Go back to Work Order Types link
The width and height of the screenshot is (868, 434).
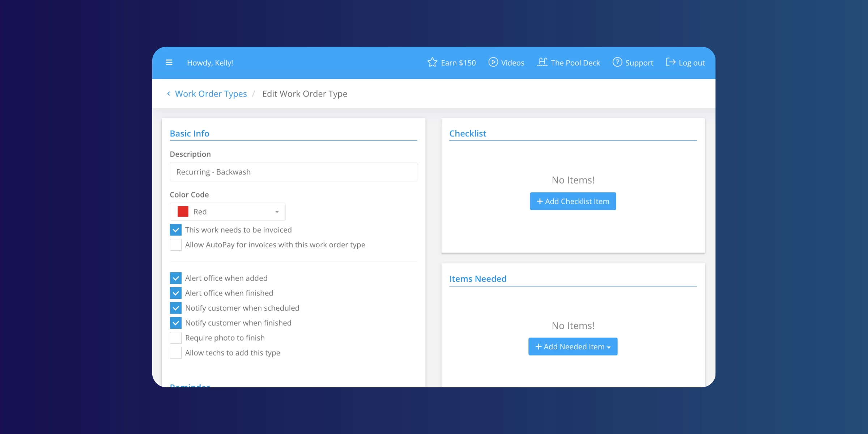211,94
